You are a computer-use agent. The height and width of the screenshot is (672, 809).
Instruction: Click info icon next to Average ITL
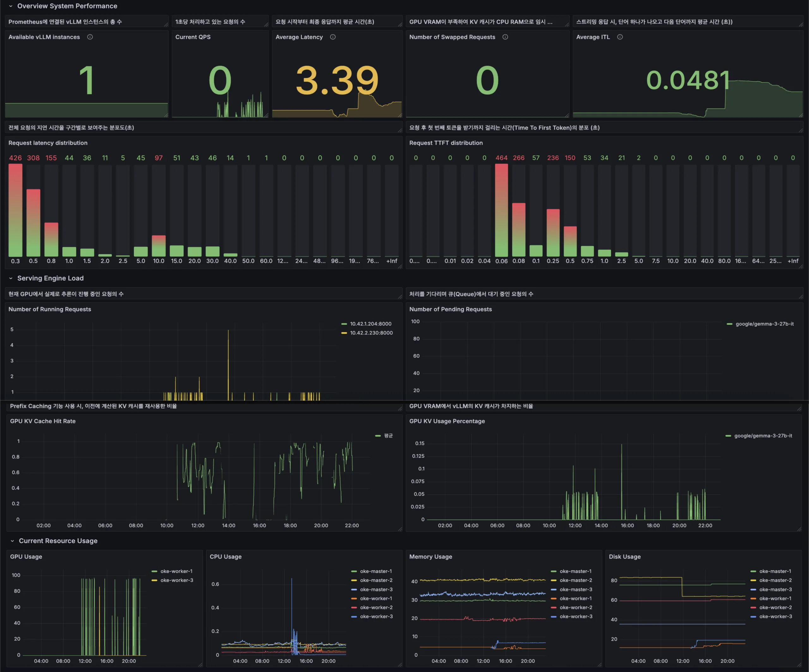[x=620, y=37]
